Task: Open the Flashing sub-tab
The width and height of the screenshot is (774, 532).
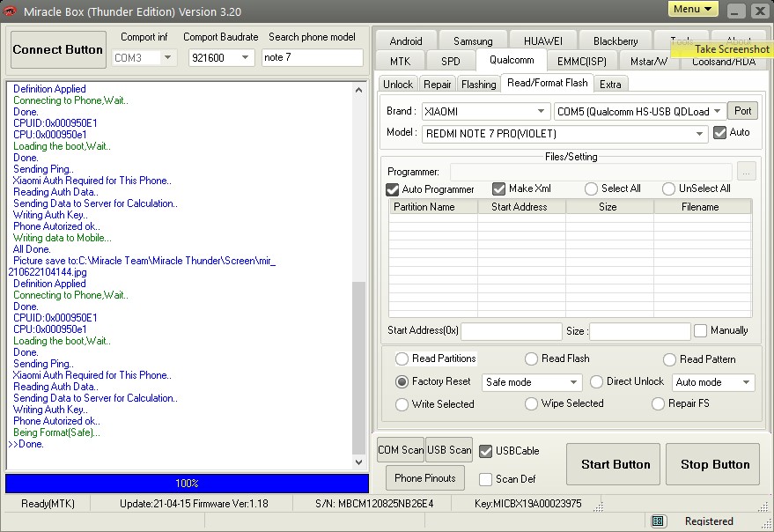Action: click(478, 84)
